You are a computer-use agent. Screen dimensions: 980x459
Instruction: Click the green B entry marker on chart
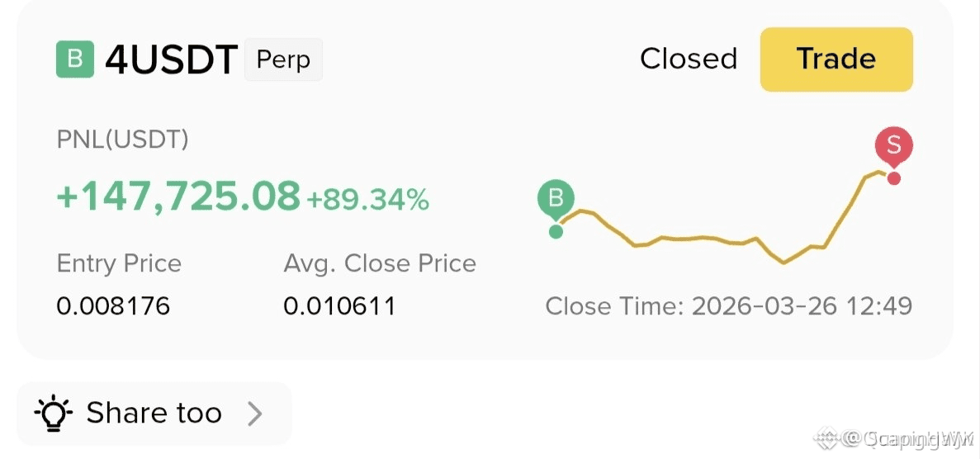click(x=556, y=199)
